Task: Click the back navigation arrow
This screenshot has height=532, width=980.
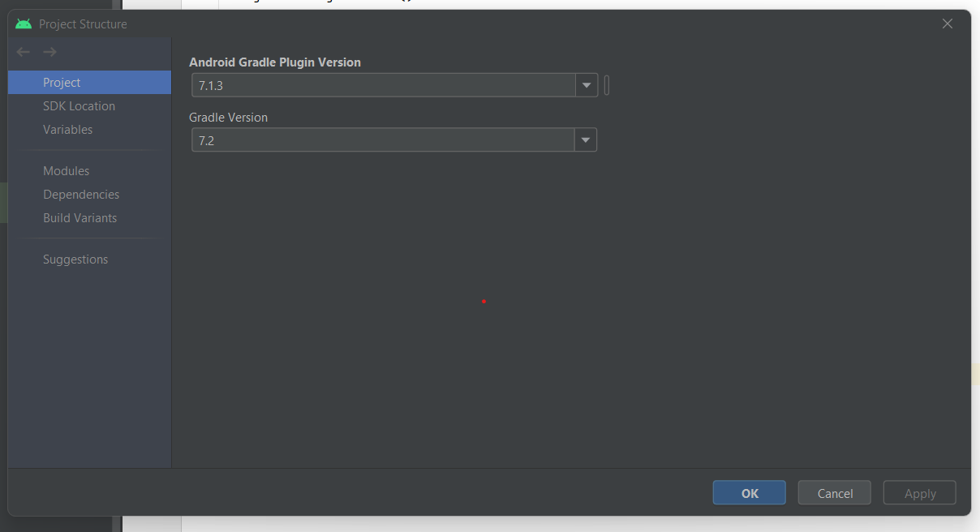Action: pyautogui.click(x=23, y=52)
